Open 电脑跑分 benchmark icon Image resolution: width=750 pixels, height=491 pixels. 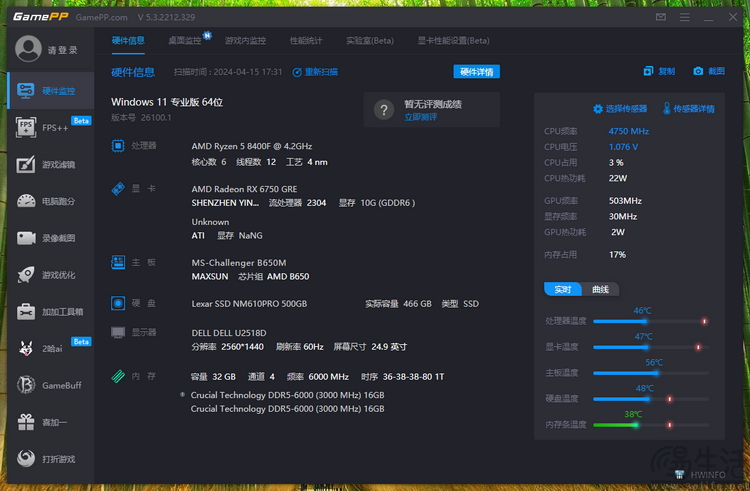[26, 201]
